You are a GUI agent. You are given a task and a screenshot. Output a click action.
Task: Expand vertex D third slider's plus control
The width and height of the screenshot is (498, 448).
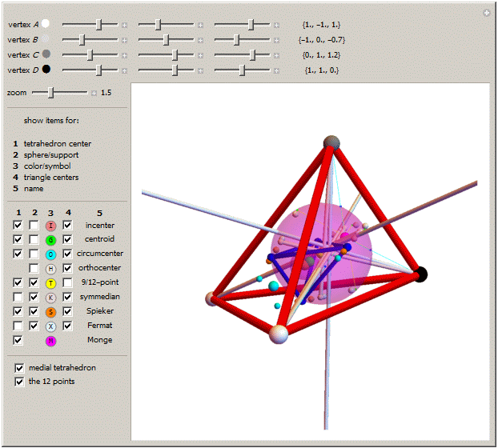(275, 70)
